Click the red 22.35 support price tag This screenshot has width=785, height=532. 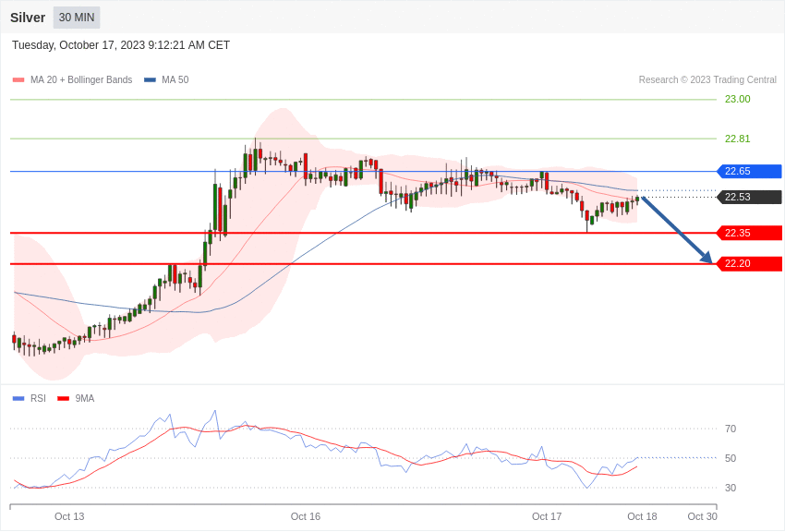[750, 233]
